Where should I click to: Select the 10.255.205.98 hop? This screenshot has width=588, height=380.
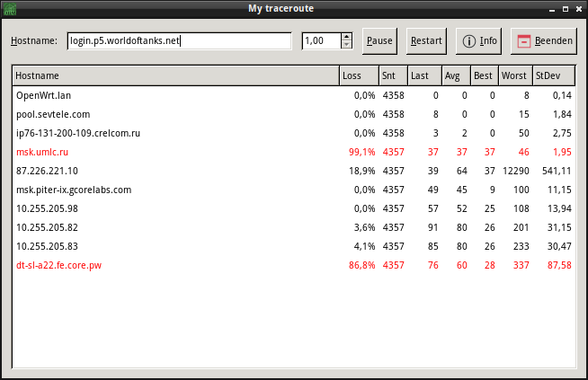pyautogui.click(x=294, y=208)
